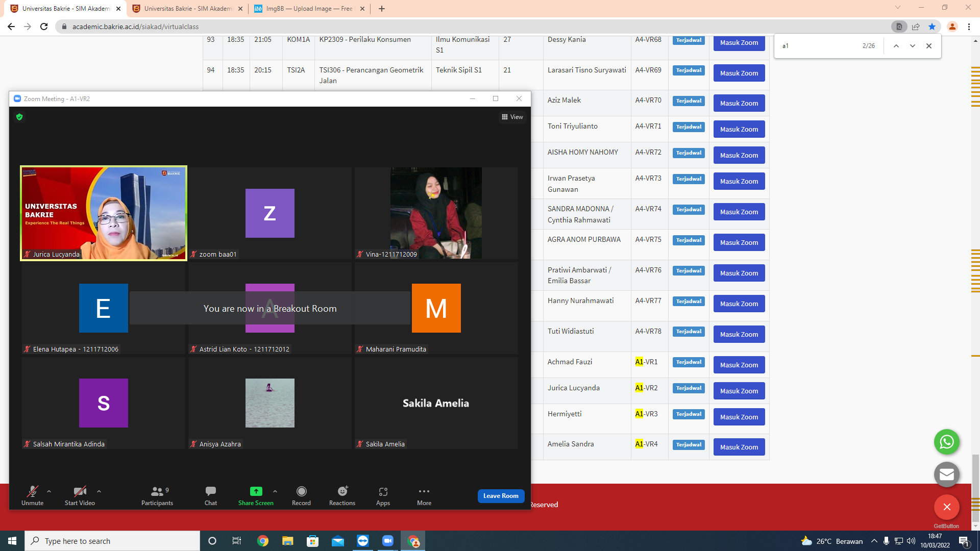Open the More options menu in Zoom

click(x=424, y=495)
